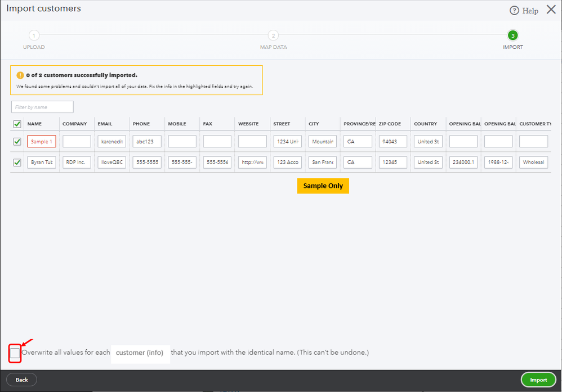Edit the abc123 phone field
Screen dimensions: 562x392
tap(147, 141)
